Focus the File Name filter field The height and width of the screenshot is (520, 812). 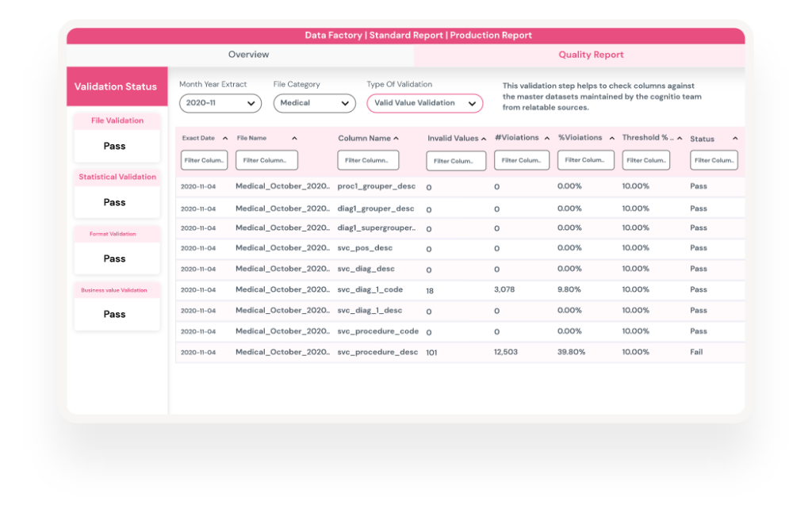tap(266, 160)
